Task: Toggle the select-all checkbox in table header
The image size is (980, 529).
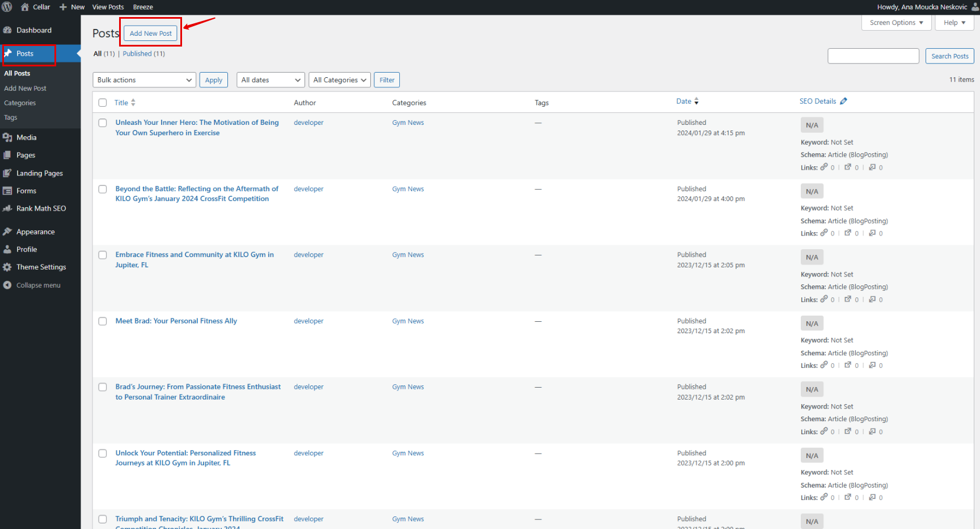Action: pos(103,103)
